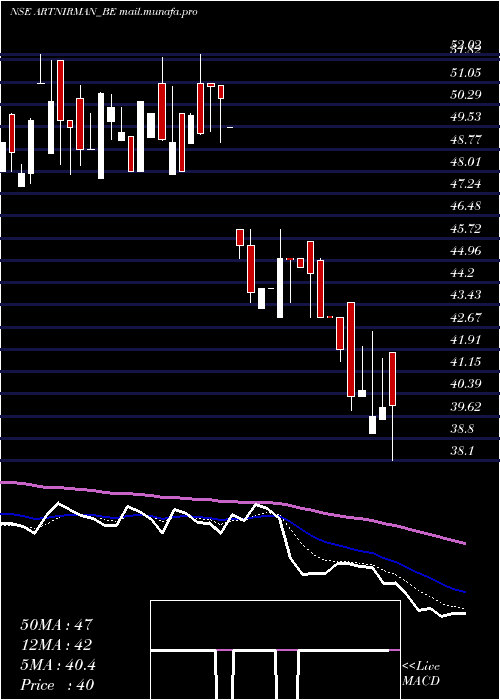Click the 40.39 price axis label
The image size is (500, 700).
coord(466,384)
